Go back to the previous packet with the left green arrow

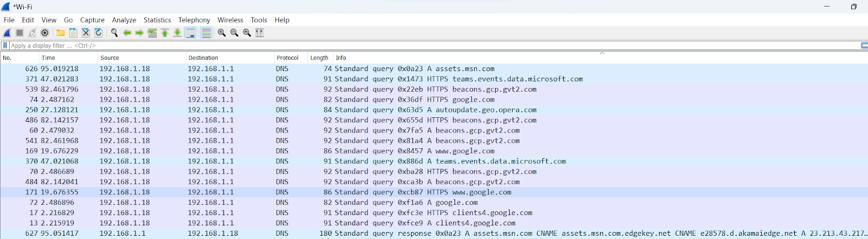point(127,33)
